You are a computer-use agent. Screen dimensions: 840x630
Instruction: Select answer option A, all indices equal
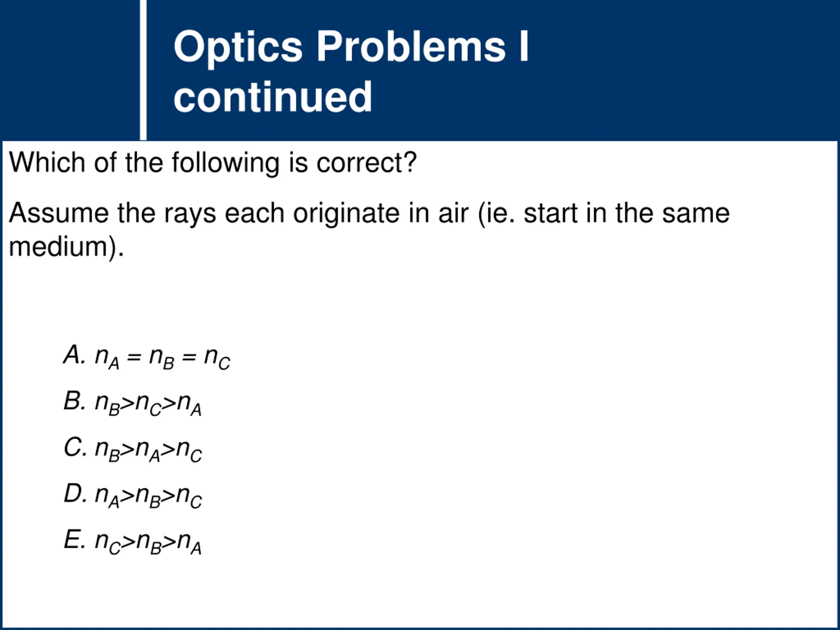[x=147, y=357]
